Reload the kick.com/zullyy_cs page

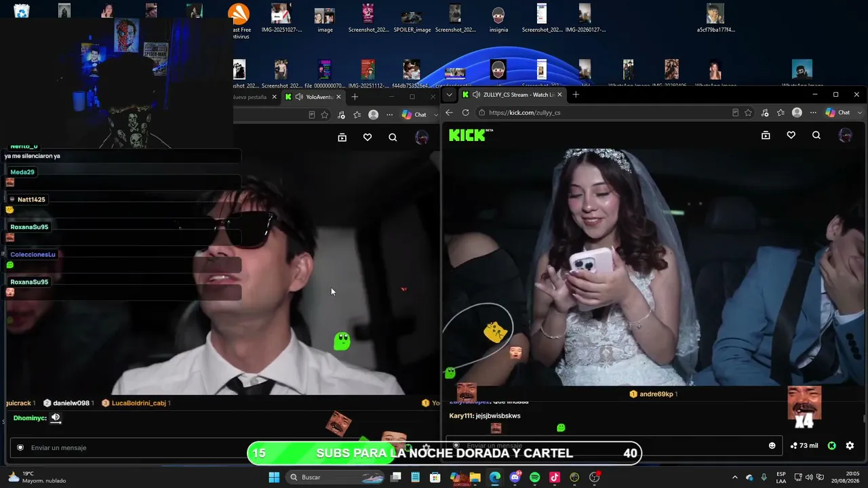point(465,113)
